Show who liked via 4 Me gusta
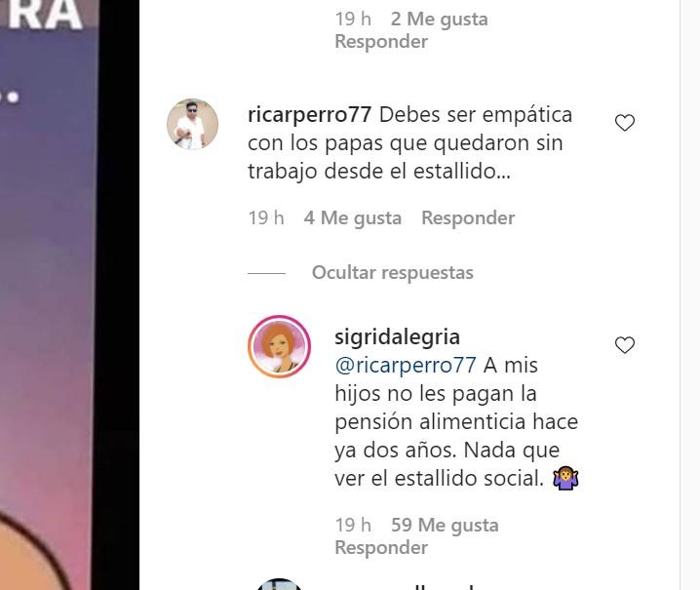Viewport: 700px width, 590px height. point(353,217)
